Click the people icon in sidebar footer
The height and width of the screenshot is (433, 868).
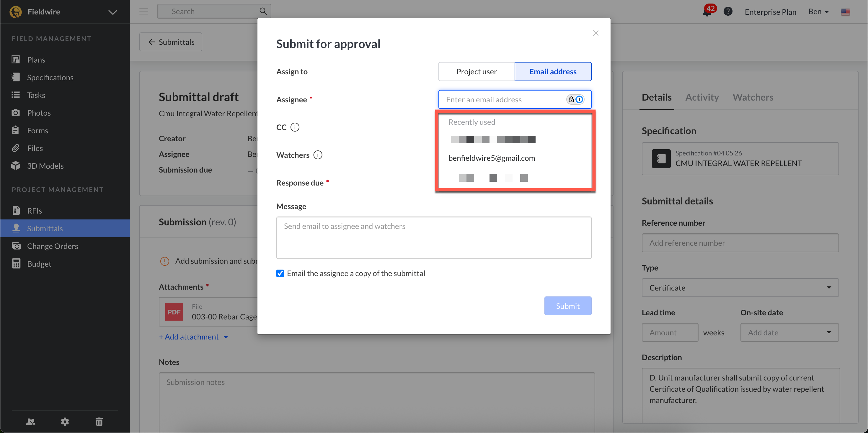coord(31,421)
